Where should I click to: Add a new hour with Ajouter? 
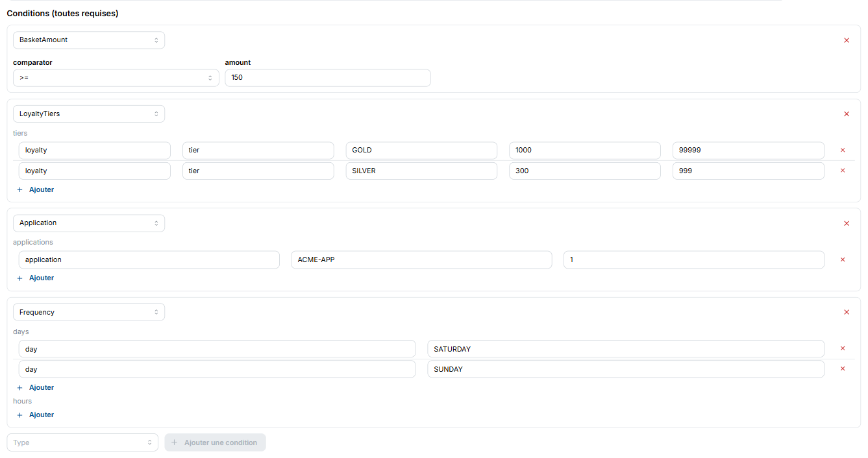pyautogui.click(x=36, y=415)
